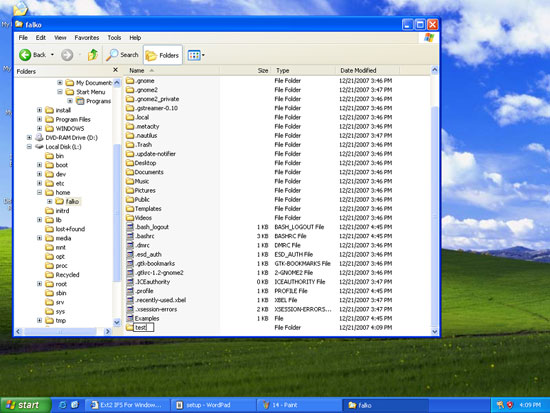
Task: Collapse the home folder node
Action: click(40, 192)
